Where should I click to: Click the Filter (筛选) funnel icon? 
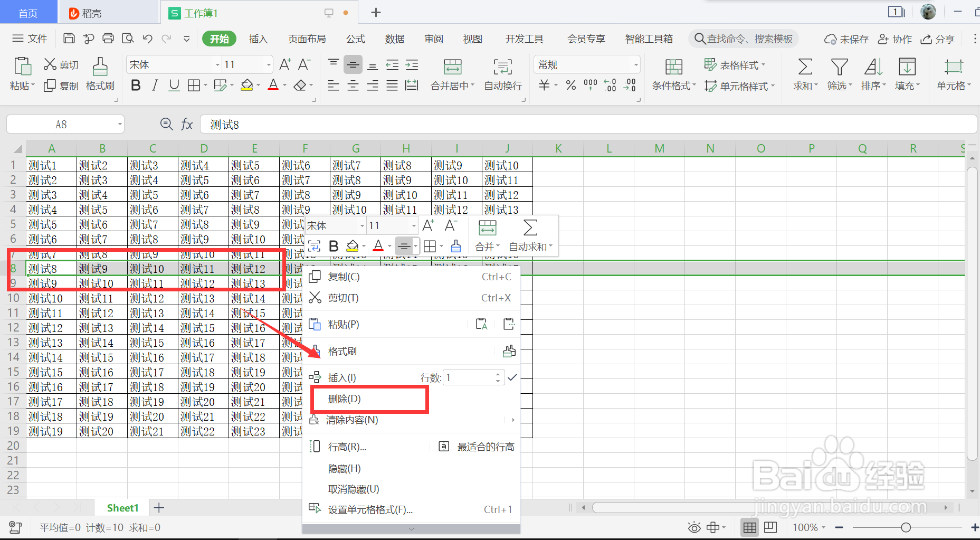(x=839, y=67)
